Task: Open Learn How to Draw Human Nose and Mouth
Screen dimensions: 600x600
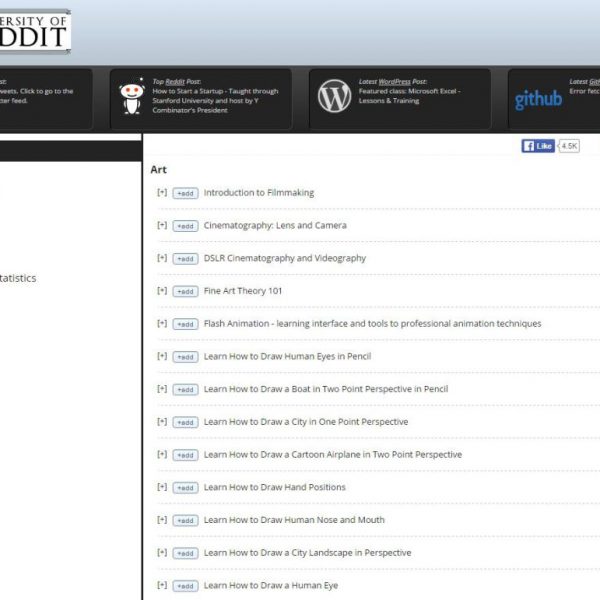Action: coord(293,520)
